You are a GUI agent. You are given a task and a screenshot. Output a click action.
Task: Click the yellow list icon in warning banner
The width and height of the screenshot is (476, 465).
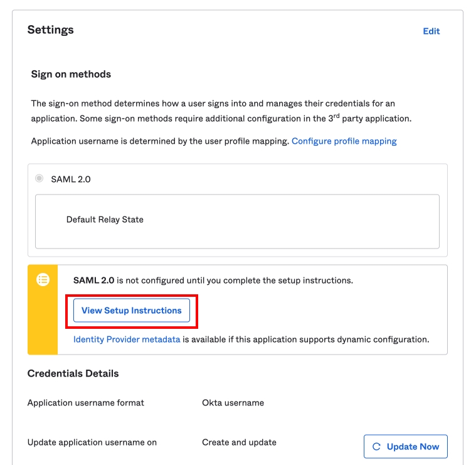pos(43,280)
